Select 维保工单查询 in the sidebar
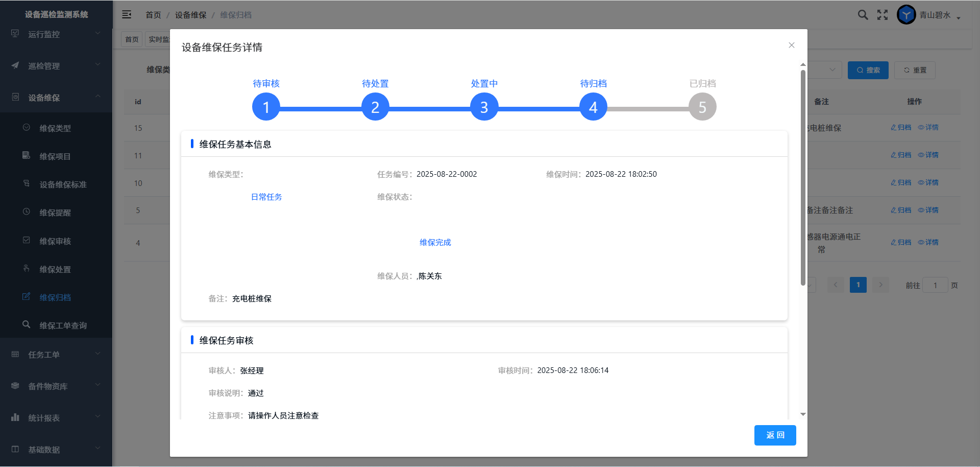 click(x=63, y=325)
